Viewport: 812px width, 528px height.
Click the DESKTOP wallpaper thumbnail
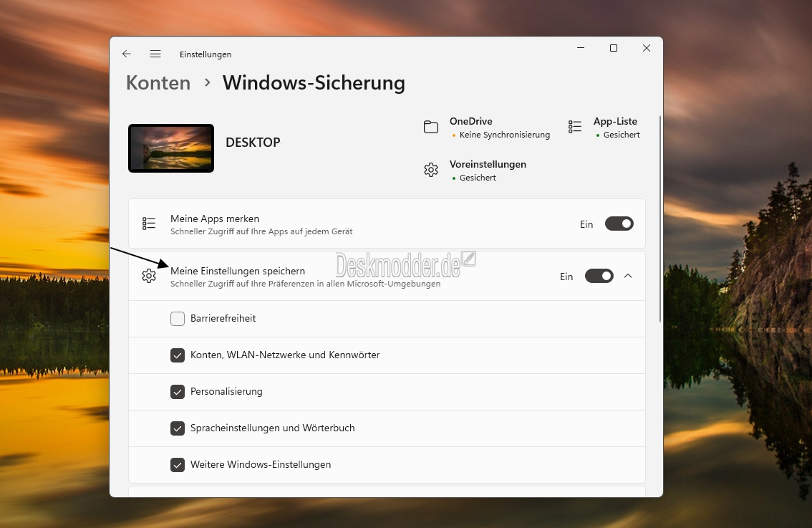171,148
